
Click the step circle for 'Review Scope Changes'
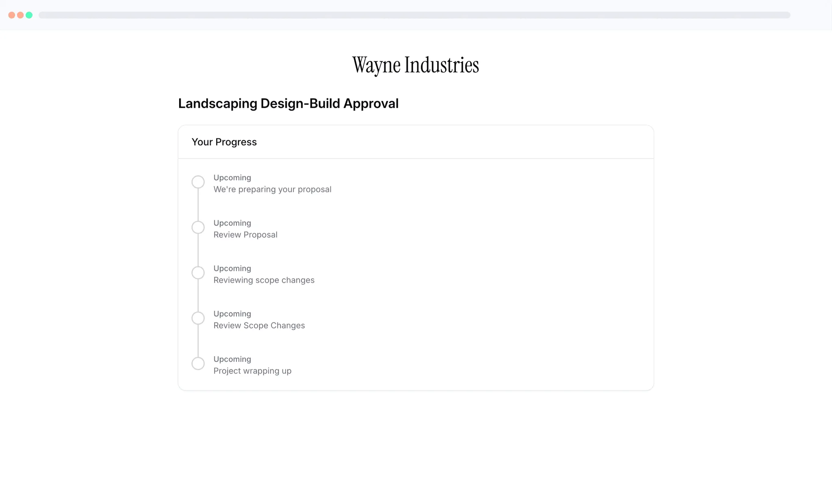click(x=198, y=318)
